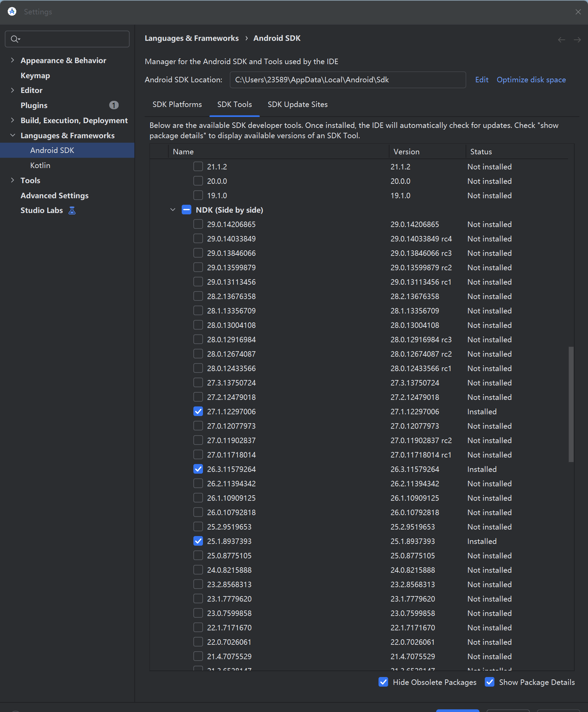Screen dimensions: 588x712
Task: Select the 20.0.0 package row name
Action: [217, 181]
